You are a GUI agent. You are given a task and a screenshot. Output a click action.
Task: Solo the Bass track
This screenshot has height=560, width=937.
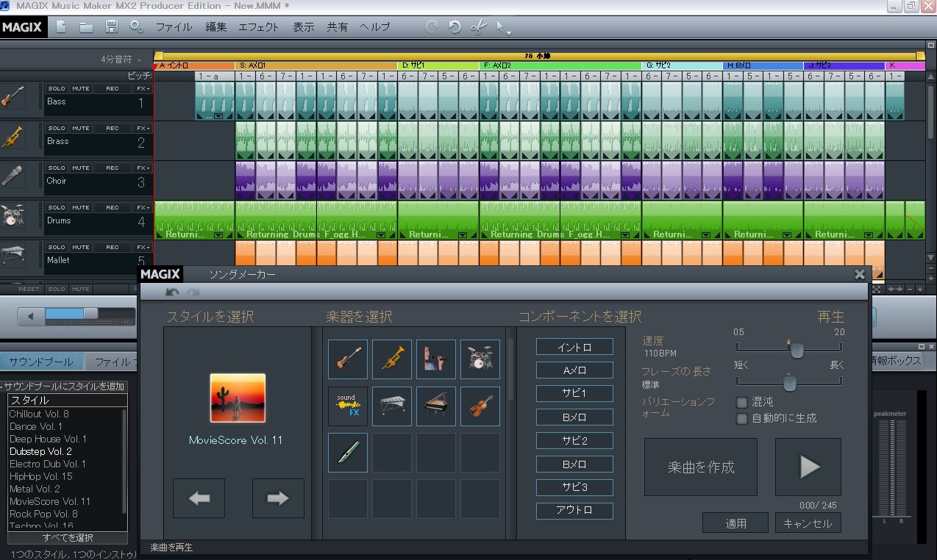[57, 88]
